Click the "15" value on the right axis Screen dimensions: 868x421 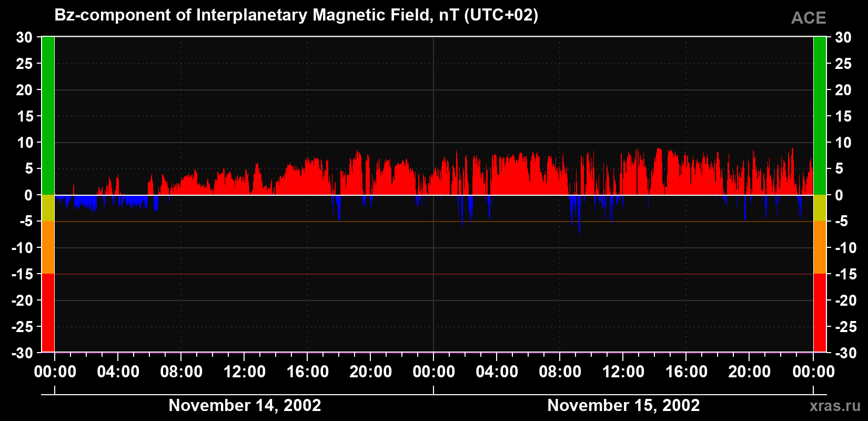[x=843, y=116]
